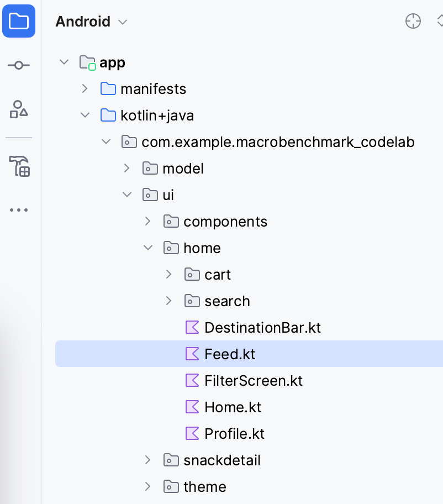The height and width of the screenshot is (504, 443).
Task: Open the Project tool window folder icon
Action: pos(19,22)
